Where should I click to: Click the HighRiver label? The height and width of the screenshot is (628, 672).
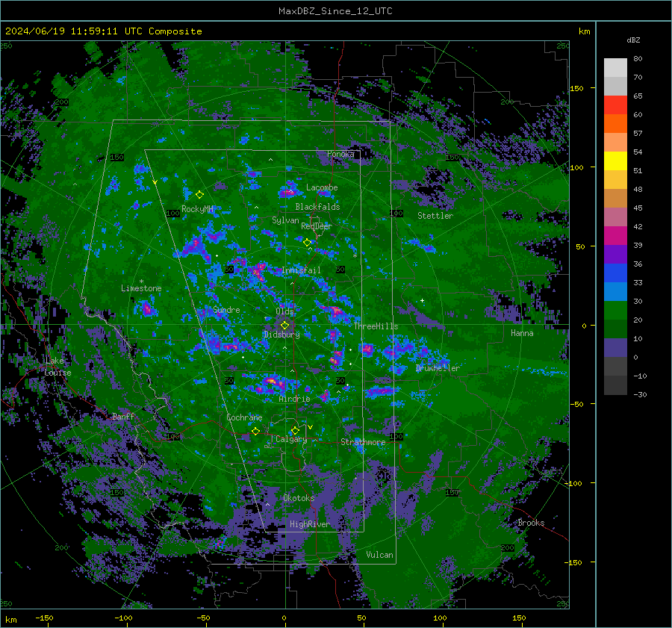point(310,524)
